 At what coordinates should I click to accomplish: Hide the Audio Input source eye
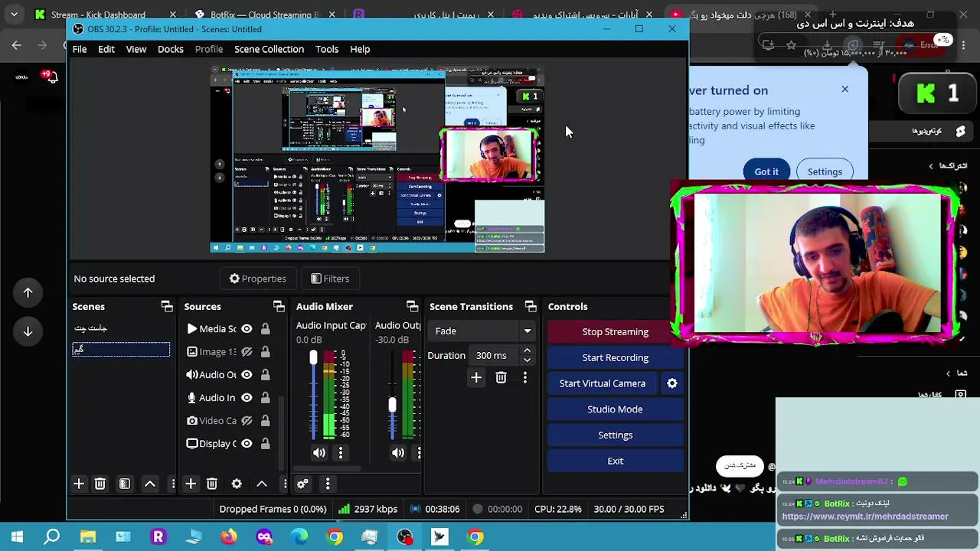247,398
